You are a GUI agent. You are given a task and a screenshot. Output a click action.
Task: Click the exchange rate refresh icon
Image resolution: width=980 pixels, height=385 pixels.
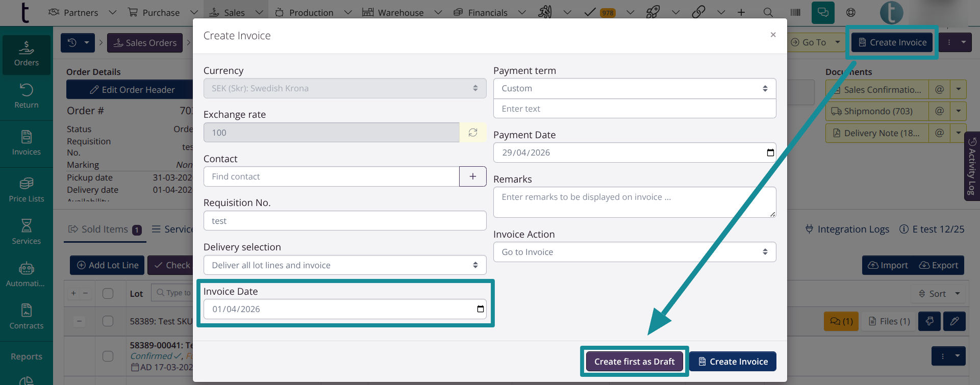[473, 133]
